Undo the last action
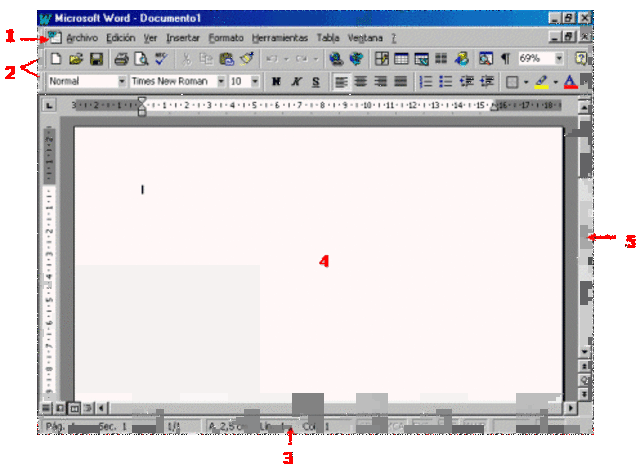The image size is (640, 469). pyautogui.click(x=272, y=59)
